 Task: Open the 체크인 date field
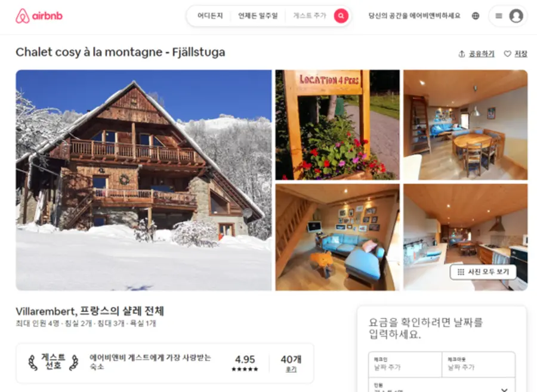[405, 365]
